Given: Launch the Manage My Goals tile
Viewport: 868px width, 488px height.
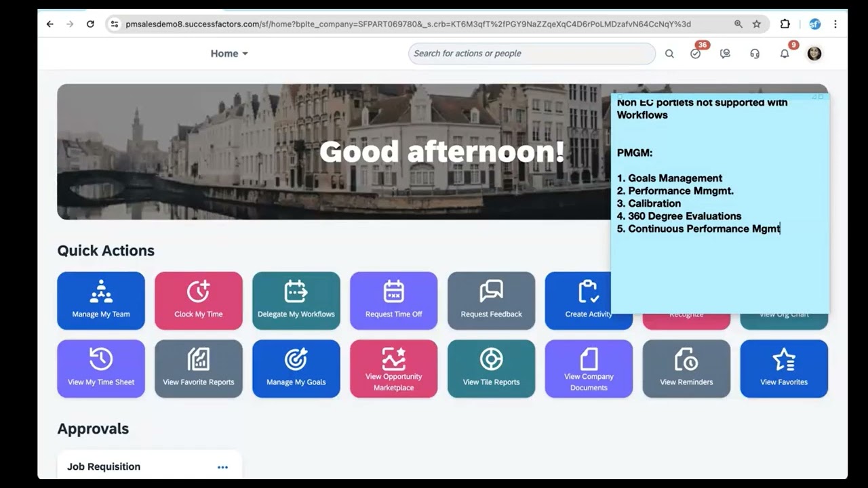Looking at the screenshot, I should [296, 369].
